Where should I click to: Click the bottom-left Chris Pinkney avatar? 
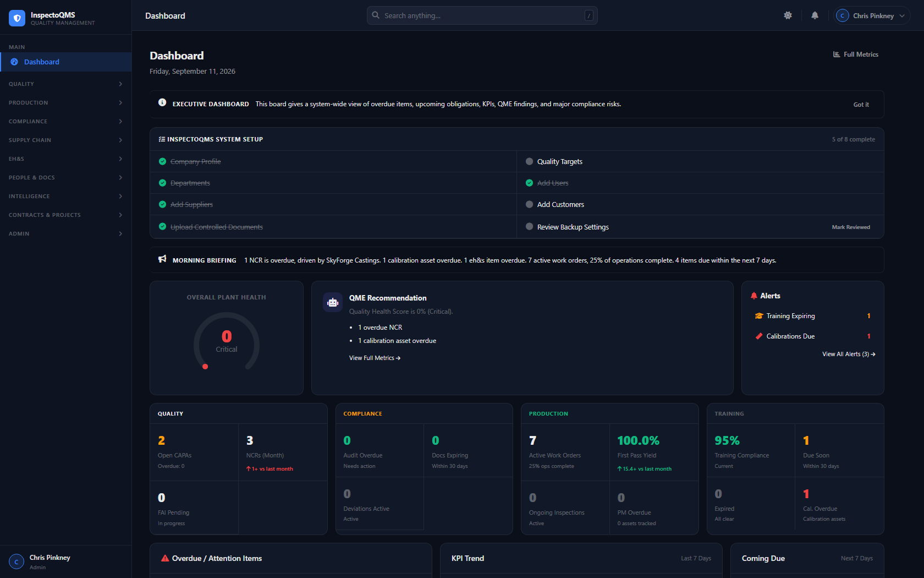pyautogui.click(x=16, y=561)
